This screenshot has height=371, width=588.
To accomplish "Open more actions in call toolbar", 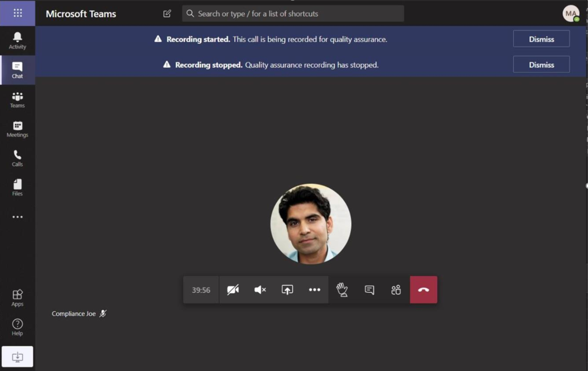I will click(x=314, y=289).
